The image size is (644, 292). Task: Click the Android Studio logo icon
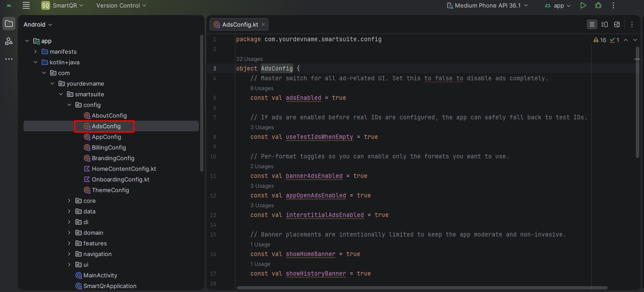tap(9, 5)
